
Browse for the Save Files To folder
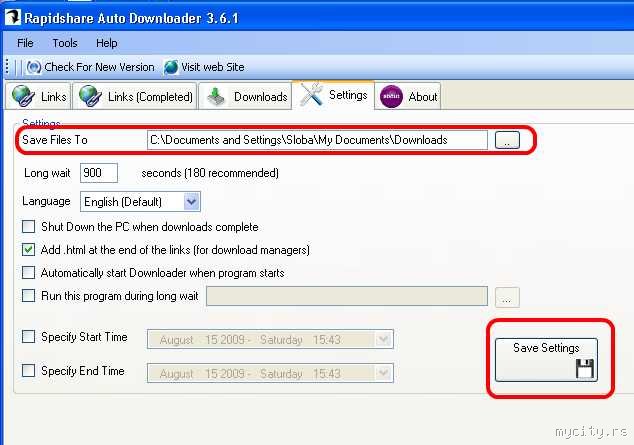tap(507, 140)
